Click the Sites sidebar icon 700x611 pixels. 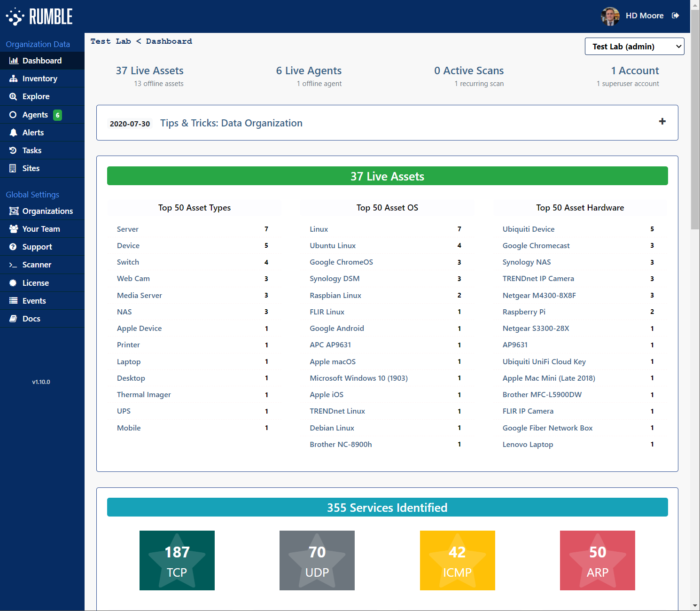pos(14,168)
